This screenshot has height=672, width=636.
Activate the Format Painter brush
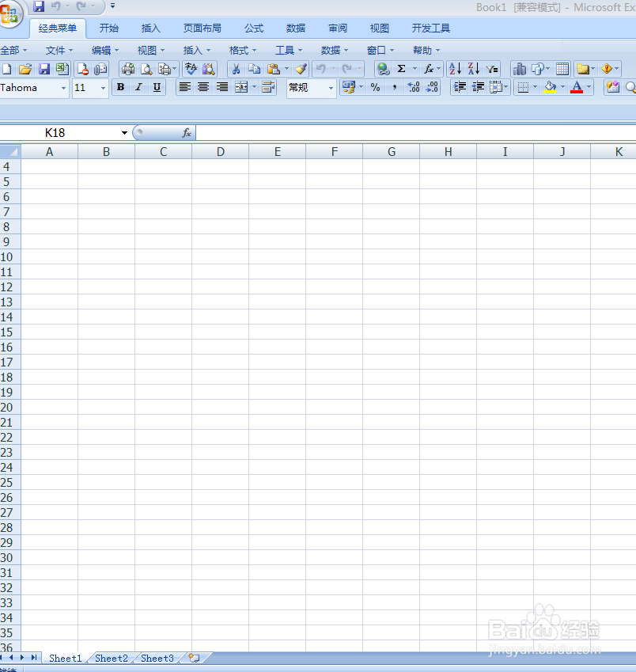pyautogui.click(x=301, y=69)
